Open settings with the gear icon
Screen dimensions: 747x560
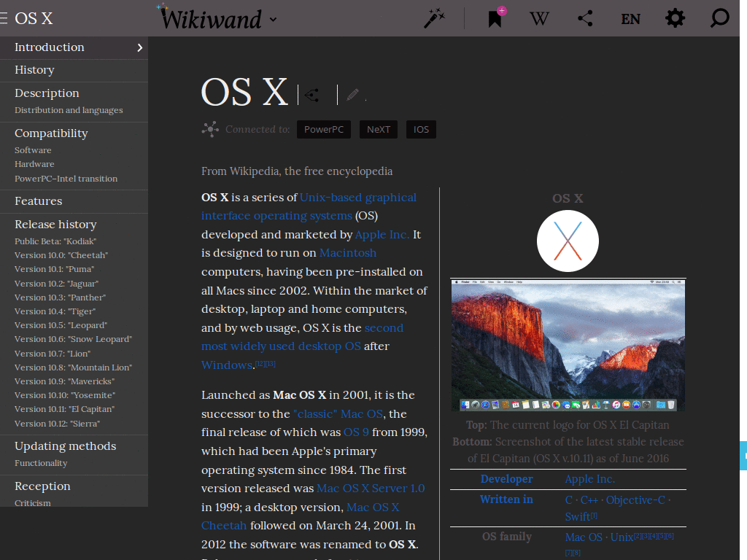(x=675, y=17)
